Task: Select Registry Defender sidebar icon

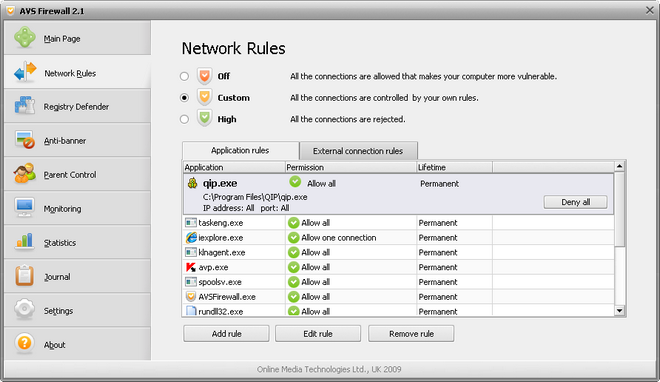Action: click(24, 106)
